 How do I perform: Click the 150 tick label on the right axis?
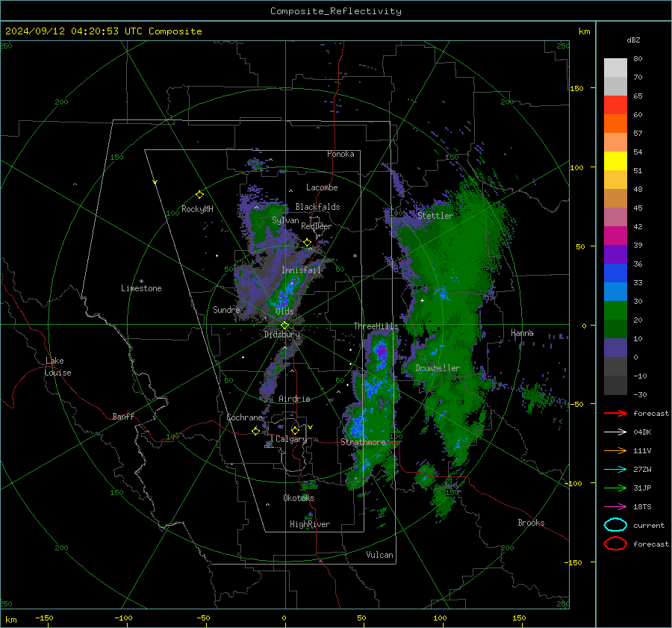click(576, 88)
